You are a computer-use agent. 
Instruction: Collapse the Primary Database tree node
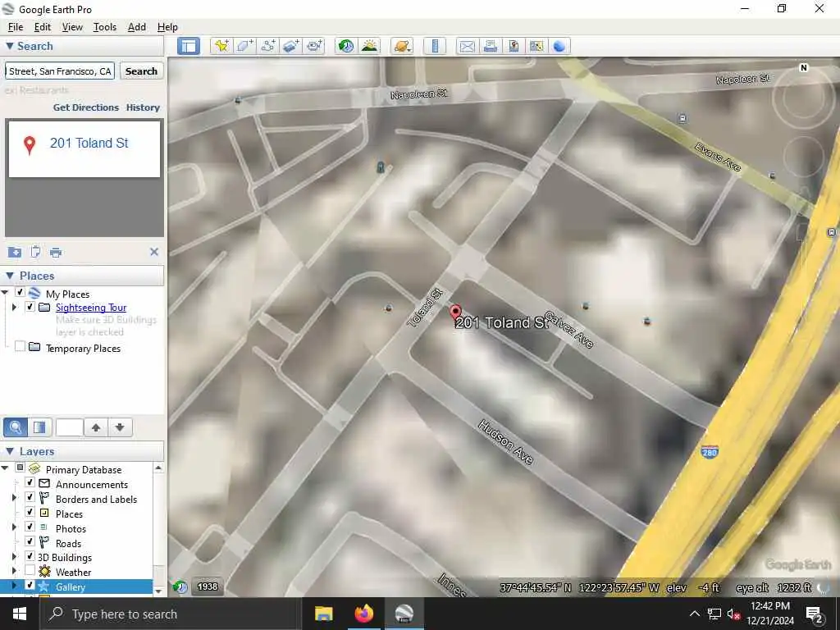click(x=6, y=468)
